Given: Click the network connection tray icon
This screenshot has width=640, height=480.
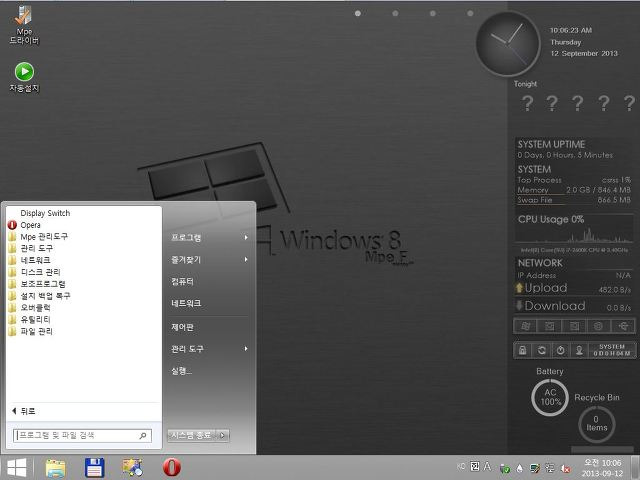Looking at the screenshot, I should [550, 468].
